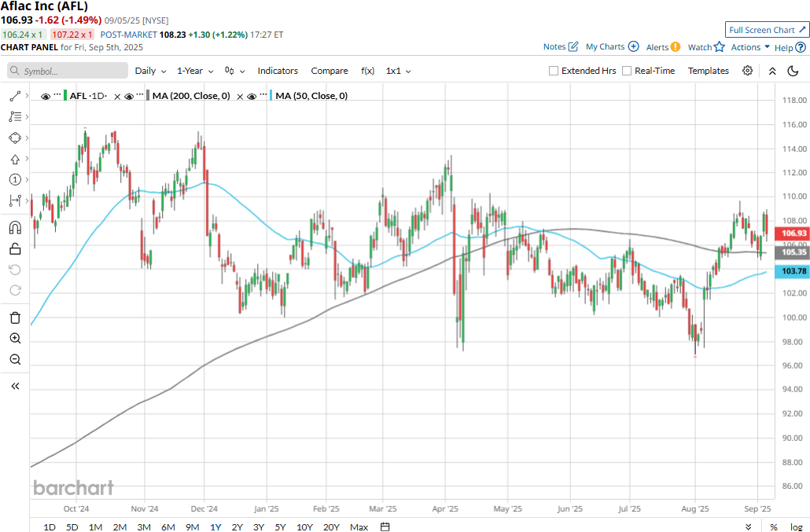This screenshot has width=810, height=532.
Task: Select the measure range tool
Action: pyautogui.click(x=15, y=200)
